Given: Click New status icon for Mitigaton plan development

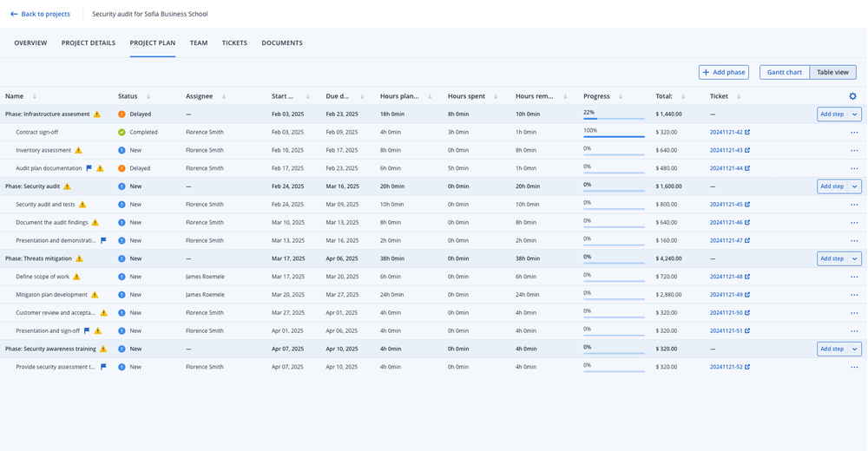Looking at the screenshot, I should (122, 294).
